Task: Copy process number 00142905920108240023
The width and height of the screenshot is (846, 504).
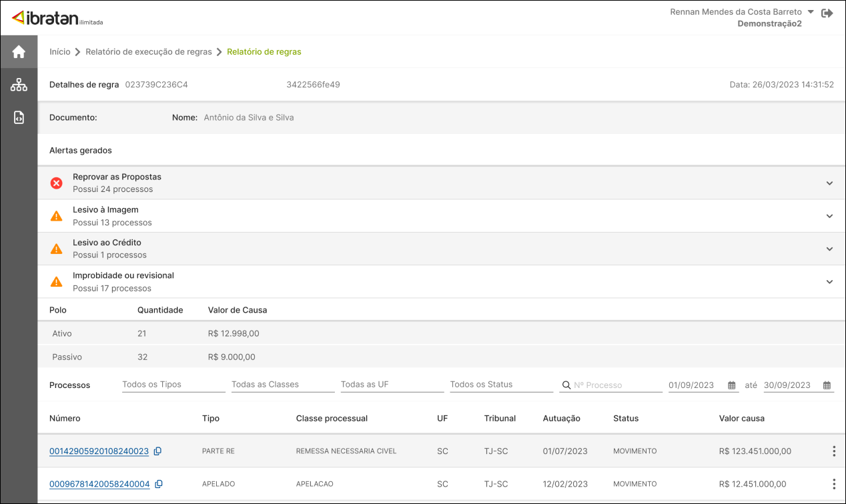Action: [157, 451]
